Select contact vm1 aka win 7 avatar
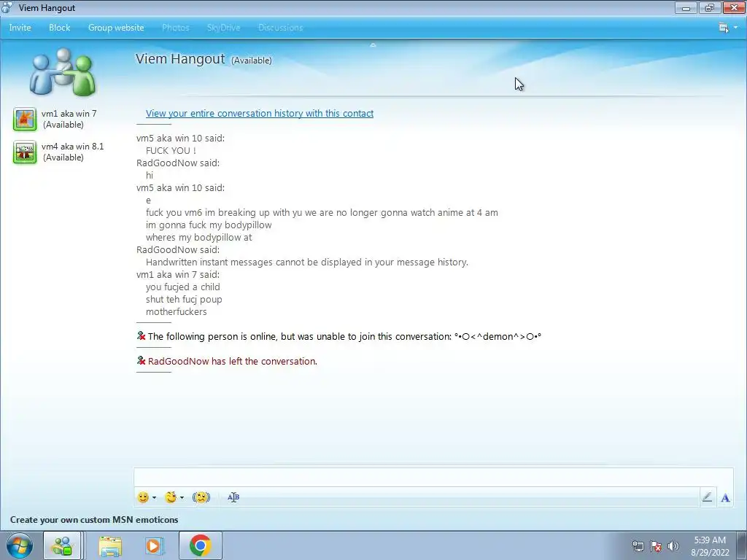 coord(24,119)
